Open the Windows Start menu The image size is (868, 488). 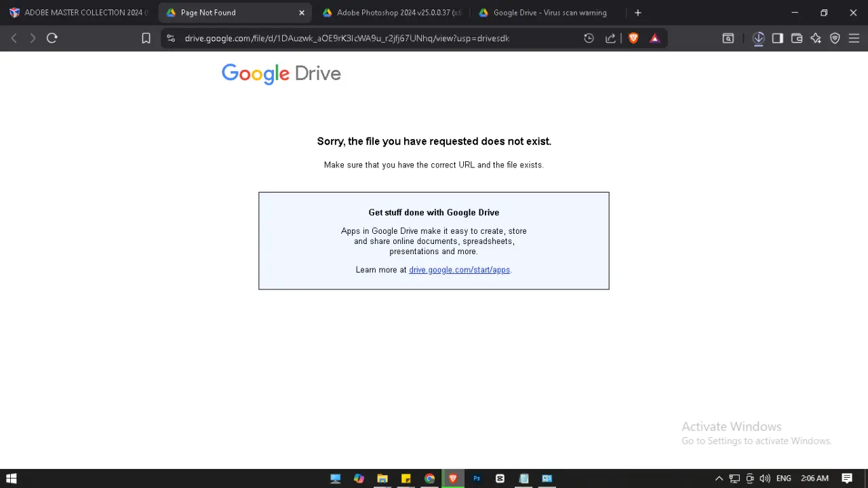click(12, 479)
